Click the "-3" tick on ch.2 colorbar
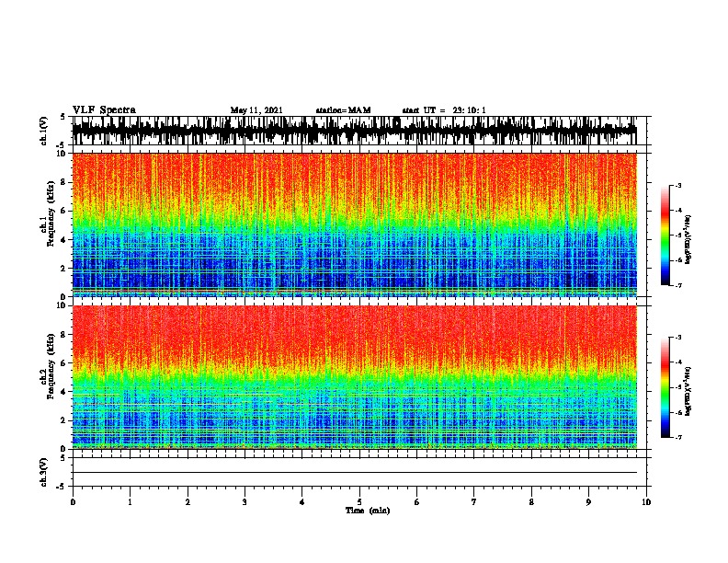Image resolution: width=728 pixels, height=563 pixels. coord(678,338)
